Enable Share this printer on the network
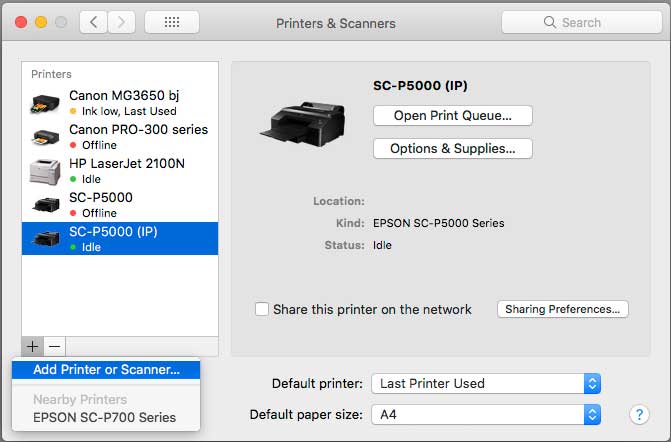This screenshot has width=671, height=442. pos(262,309)
